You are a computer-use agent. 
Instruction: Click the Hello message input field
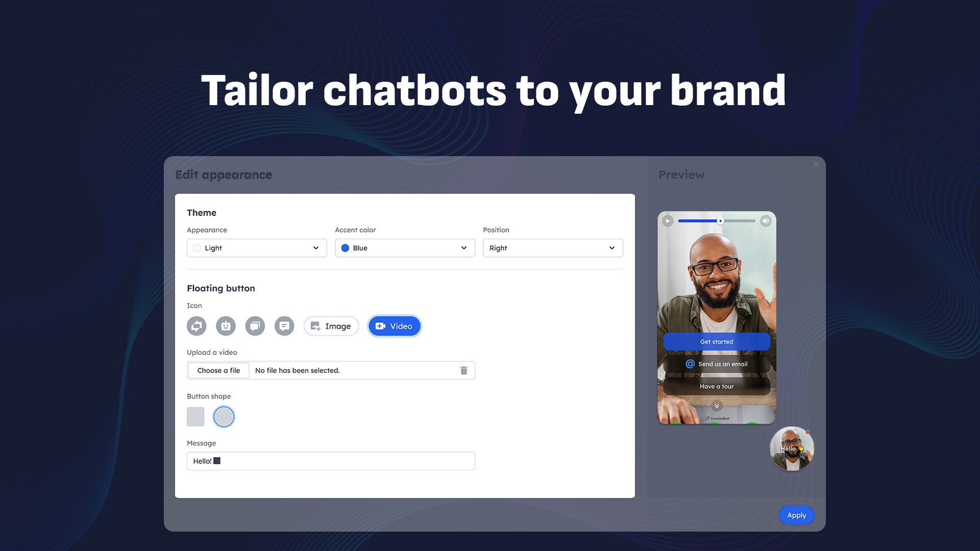pyautogui.click(x=330, y=461)
